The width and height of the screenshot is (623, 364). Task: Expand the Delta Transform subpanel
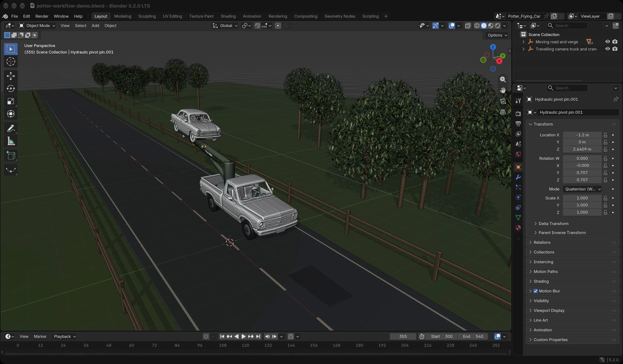(x=553, y=224)
